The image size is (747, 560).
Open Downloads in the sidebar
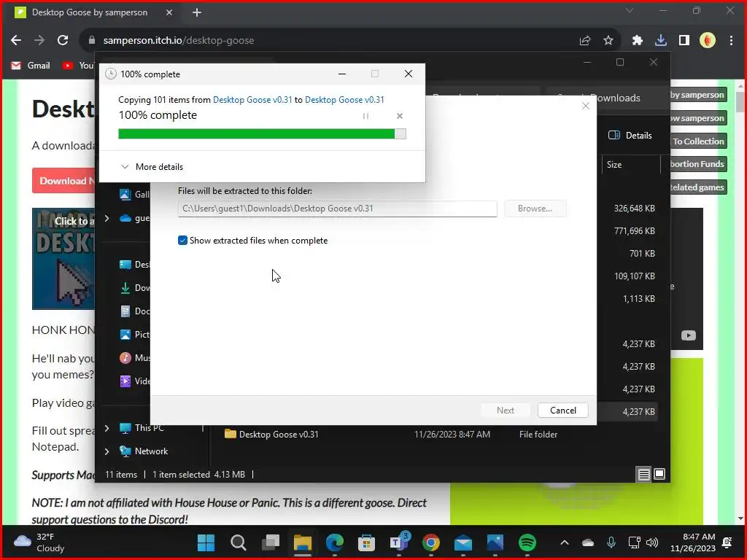[x=135, y=287]
